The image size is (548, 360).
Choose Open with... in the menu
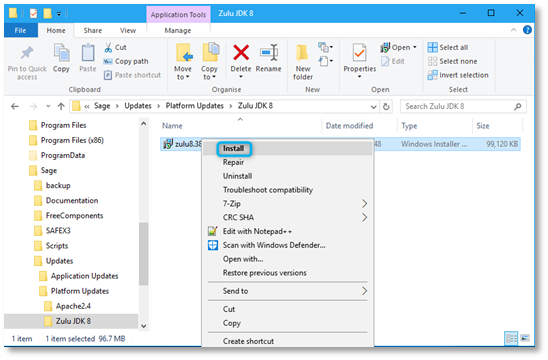coord(288,259)
